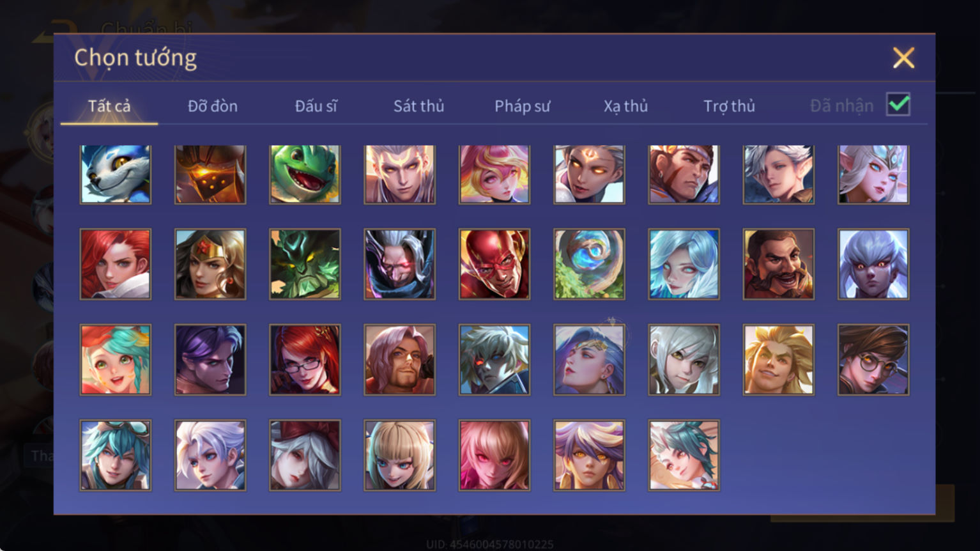The width and height of the screenshot is (980, 551).
Task: Select the blonde spiky-haired grinning hero
Action: pos(779,359)
